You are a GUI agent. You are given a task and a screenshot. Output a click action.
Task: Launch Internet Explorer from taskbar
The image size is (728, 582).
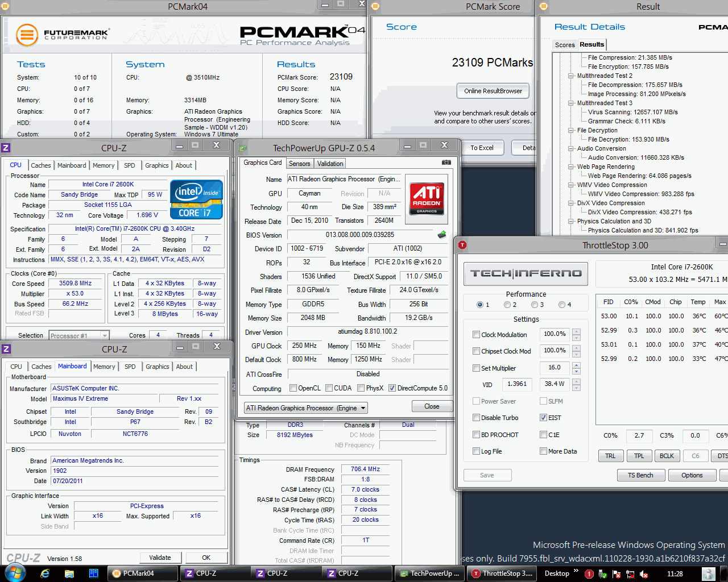(45, 573)
